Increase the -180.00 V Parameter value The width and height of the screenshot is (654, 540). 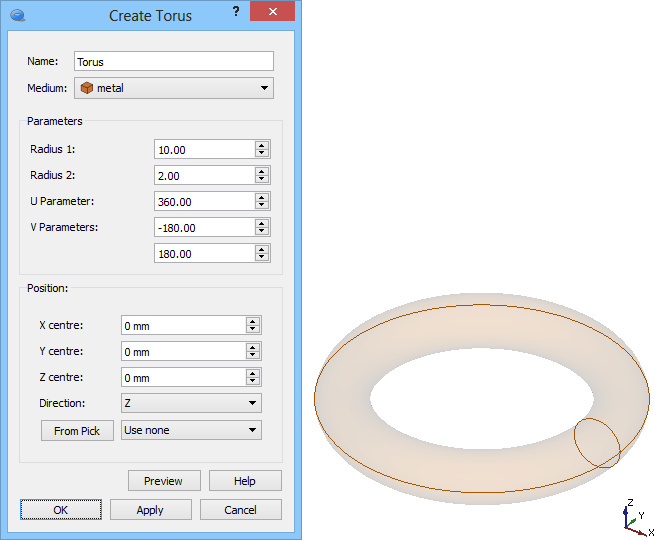click(x=262, y=224)
